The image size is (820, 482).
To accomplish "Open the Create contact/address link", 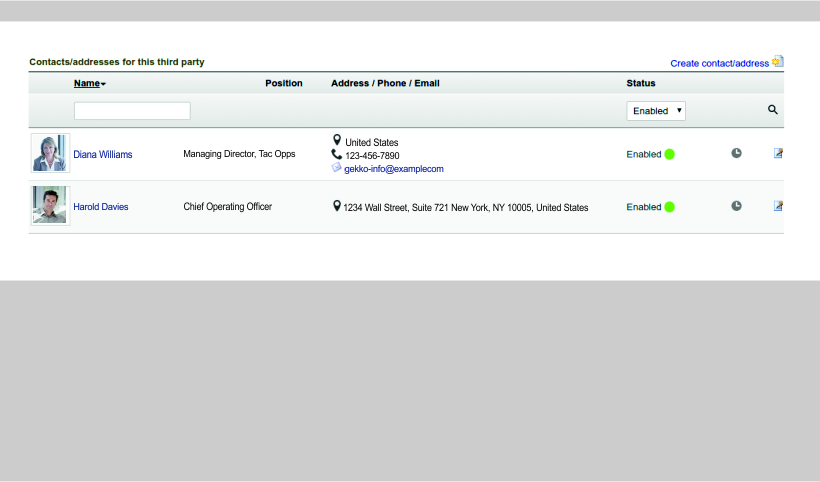I will coord(719,63).
